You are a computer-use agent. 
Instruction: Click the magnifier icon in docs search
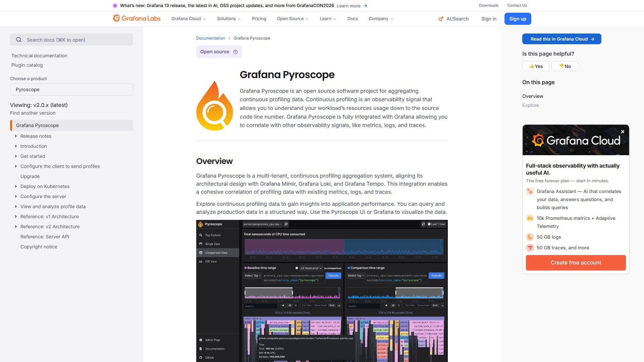(x=19, y=40)
